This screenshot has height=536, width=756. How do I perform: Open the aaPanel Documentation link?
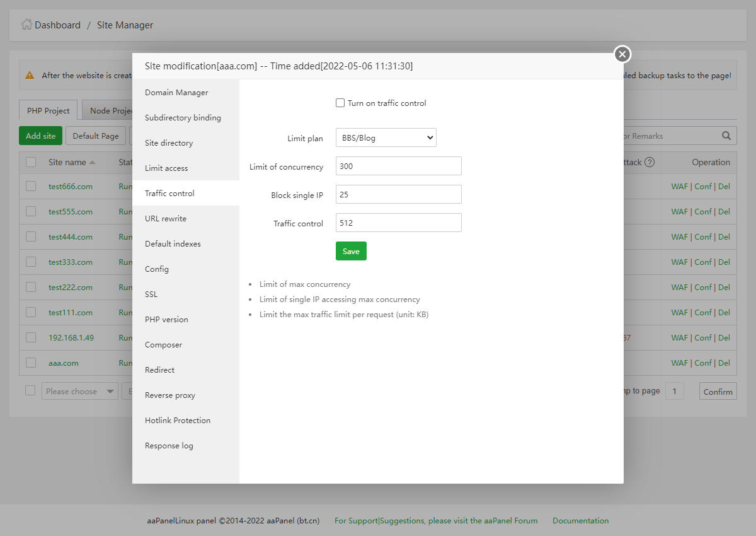tap(580, 521)
